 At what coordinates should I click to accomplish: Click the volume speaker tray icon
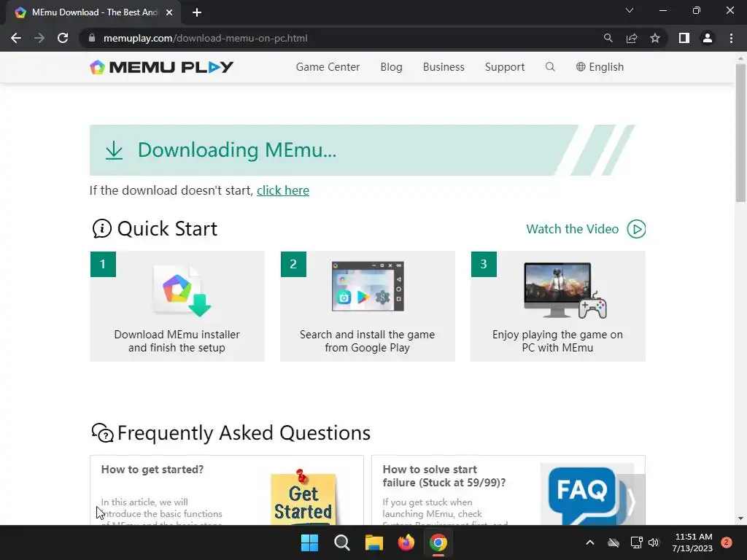(654, 542)
